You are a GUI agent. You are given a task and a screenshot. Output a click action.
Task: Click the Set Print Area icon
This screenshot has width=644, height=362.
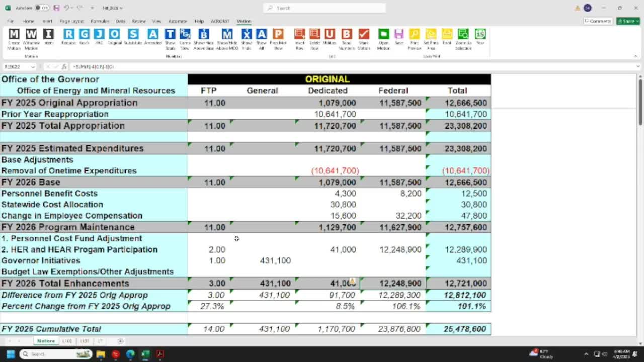click(x=431, y=34)
